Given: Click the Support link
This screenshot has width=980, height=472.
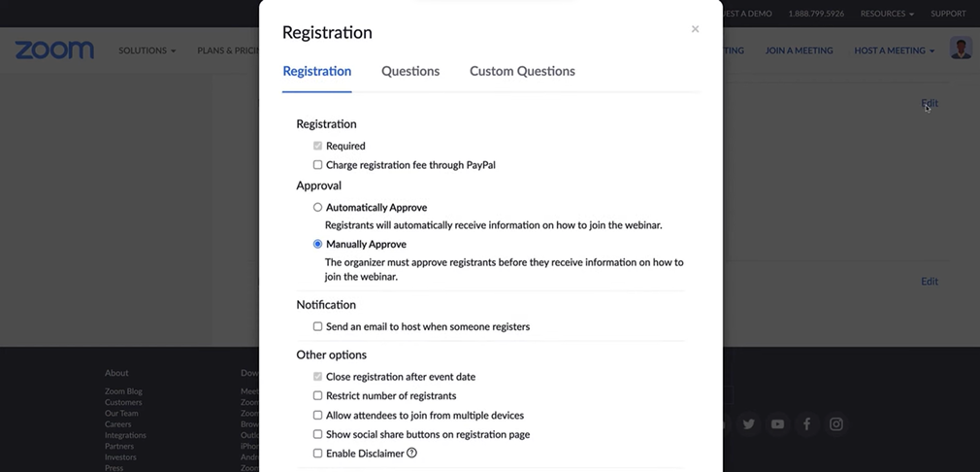Looking at the screenshot, I should [x=948, y=14].
